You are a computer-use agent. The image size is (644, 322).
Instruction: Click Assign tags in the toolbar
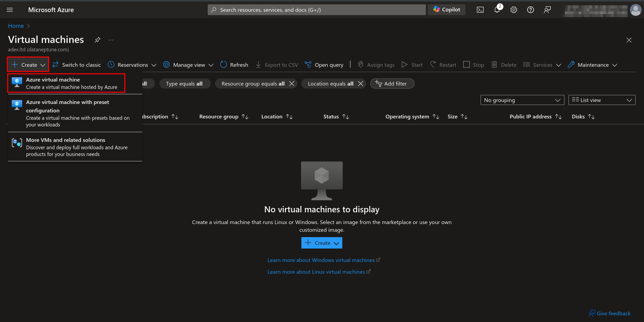[x=376, y=65]
